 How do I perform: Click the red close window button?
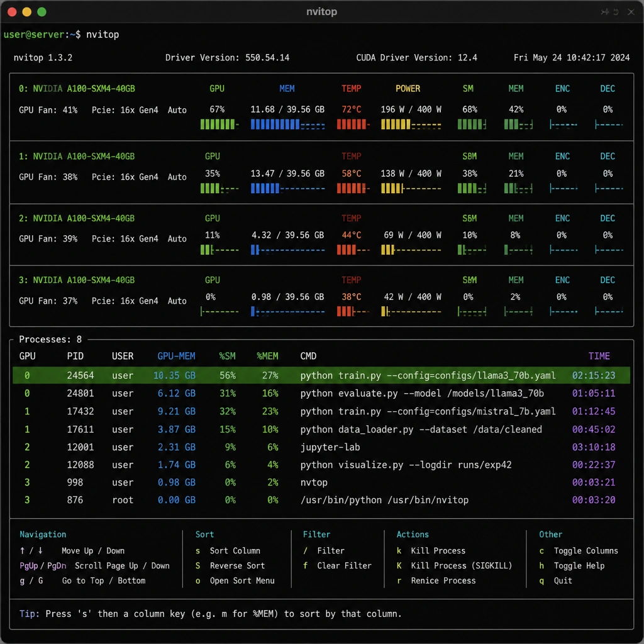click(x=12, y=12)
